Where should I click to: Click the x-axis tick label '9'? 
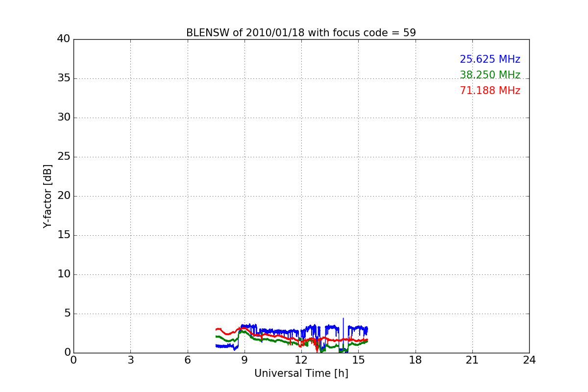tap(245, 360)
